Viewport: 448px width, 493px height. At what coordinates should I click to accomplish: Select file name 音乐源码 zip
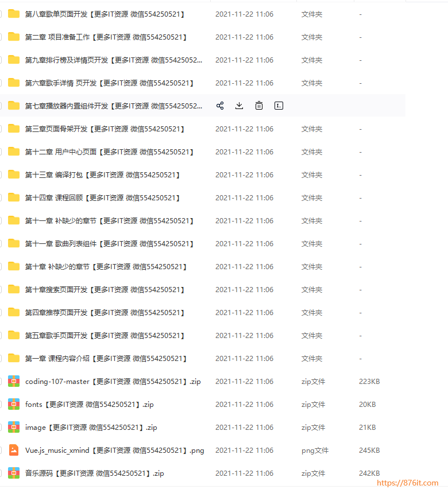[x=95, y=473]
